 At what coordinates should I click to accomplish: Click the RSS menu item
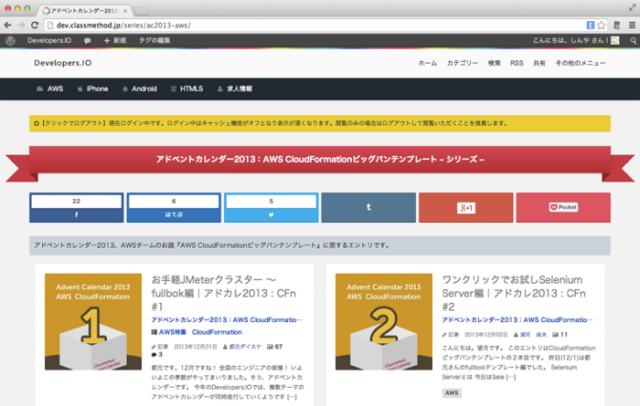coord(516,63)
